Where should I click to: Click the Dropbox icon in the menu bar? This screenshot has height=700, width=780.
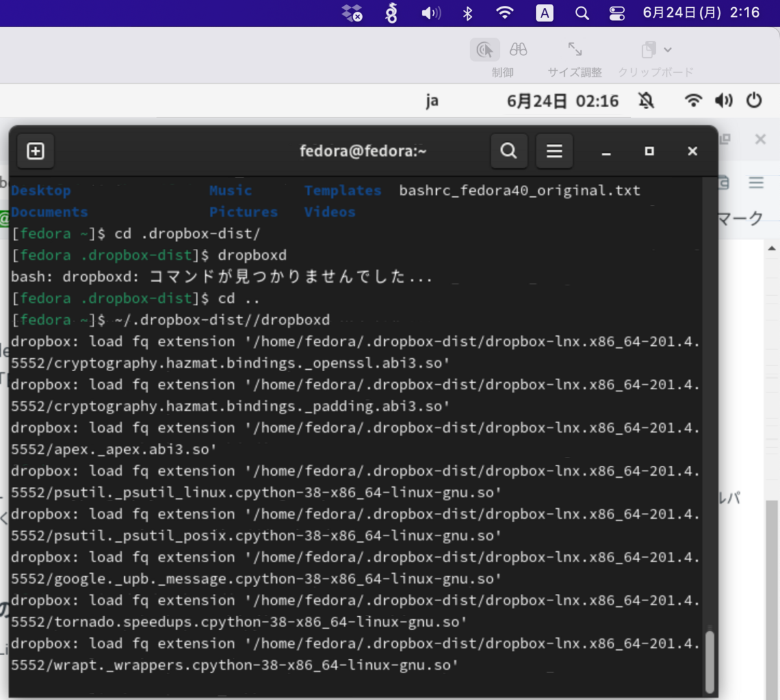pos(352,12)
